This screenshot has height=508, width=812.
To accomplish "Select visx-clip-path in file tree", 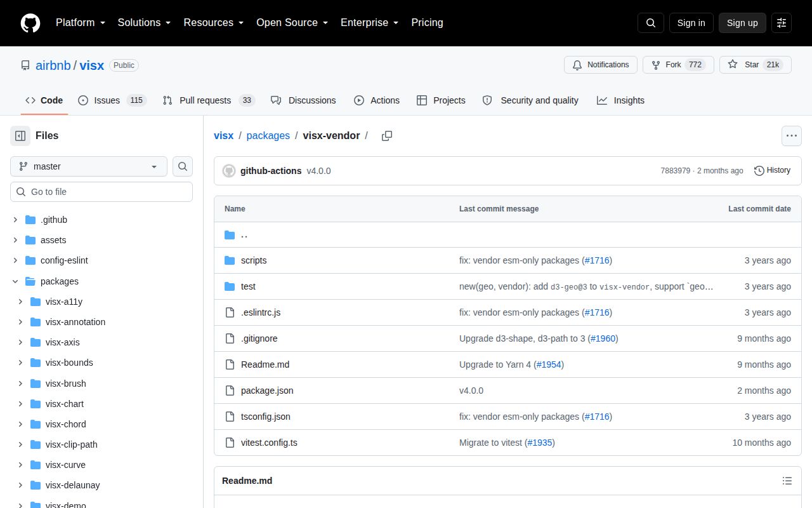I will 72,444.
